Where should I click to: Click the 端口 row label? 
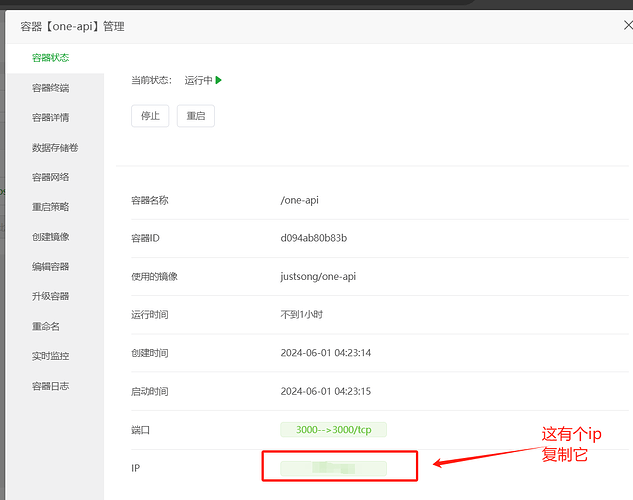[140, 430]
